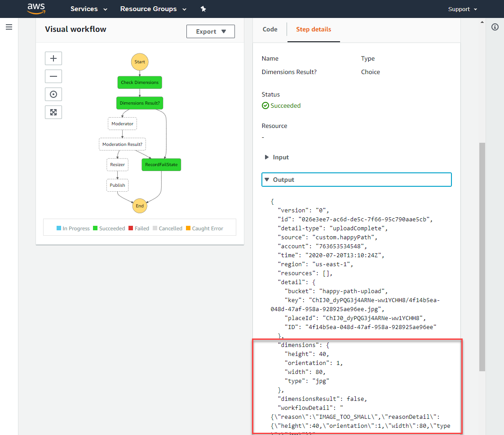This screenshot has height=435, width=504.
Task: Open the Resource Groups dropdown
Action: [153, 9]
